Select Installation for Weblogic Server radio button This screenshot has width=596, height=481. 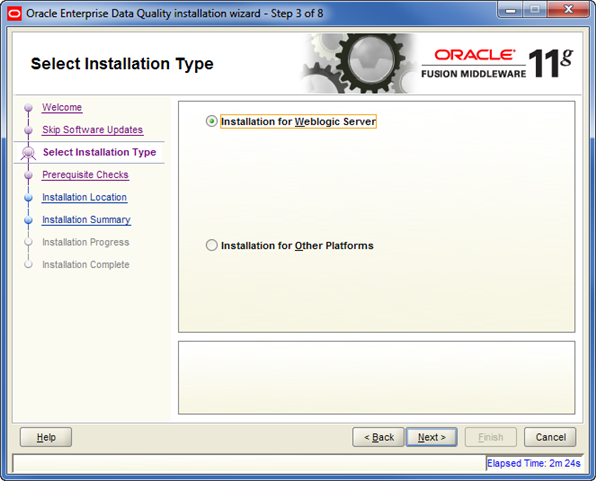click(211, 121)
